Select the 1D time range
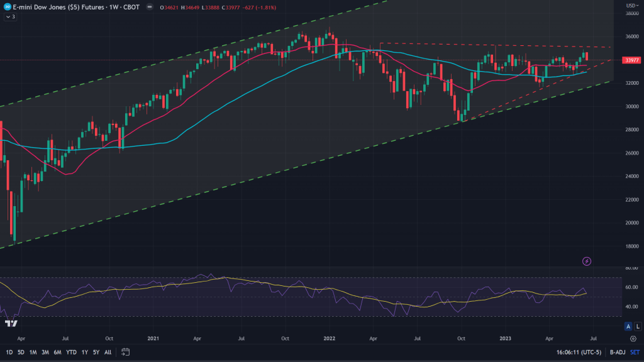Viewport: 644px width, 362px height. pyautogui.click(x=9, y=352)
